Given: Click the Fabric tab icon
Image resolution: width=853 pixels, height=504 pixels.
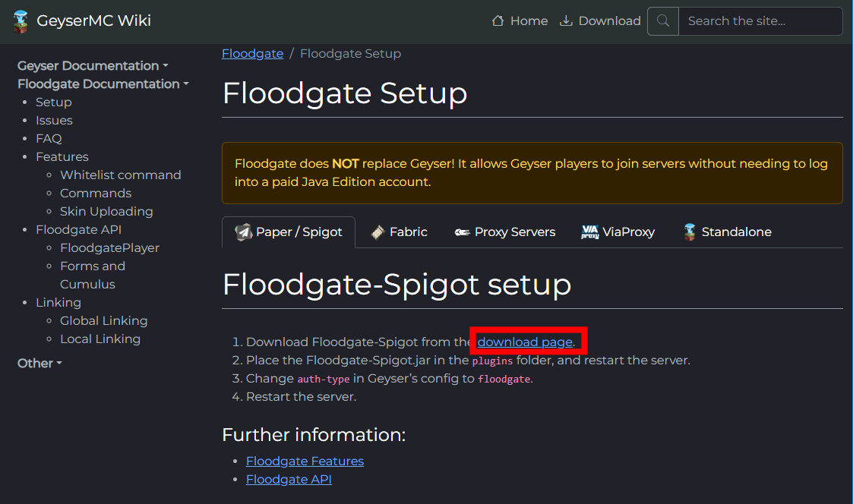Looking at the screenshot, I should [x=378, y=232].
